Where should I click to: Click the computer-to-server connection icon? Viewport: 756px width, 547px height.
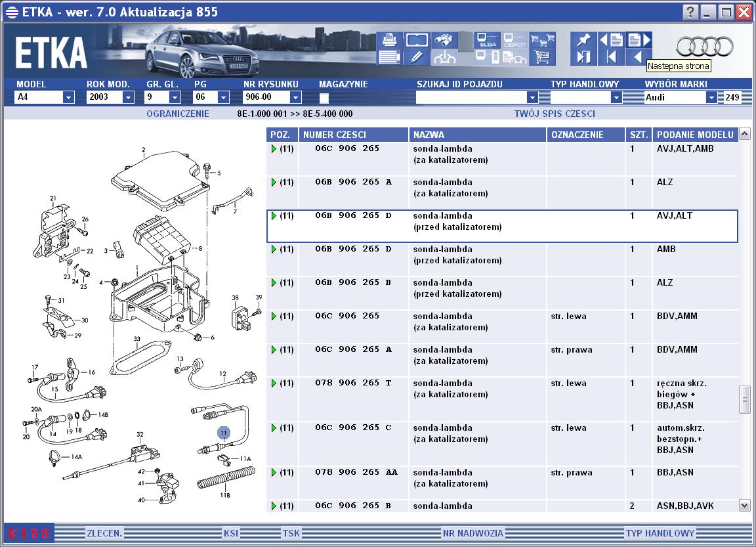(x=488, y=57)
